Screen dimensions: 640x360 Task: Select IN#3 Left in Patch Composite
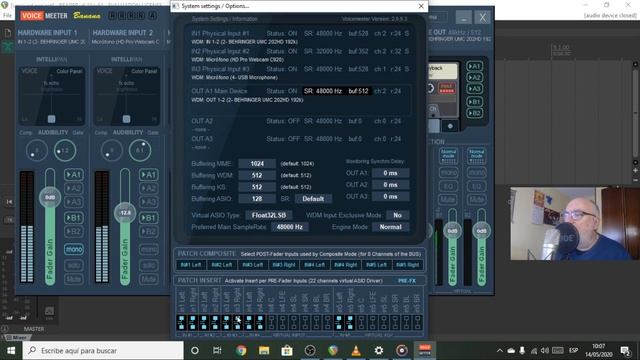253,265
